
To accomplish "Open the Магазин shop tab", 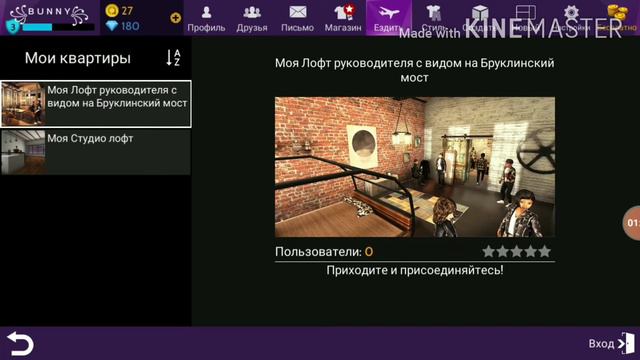I will click(343, 18).
